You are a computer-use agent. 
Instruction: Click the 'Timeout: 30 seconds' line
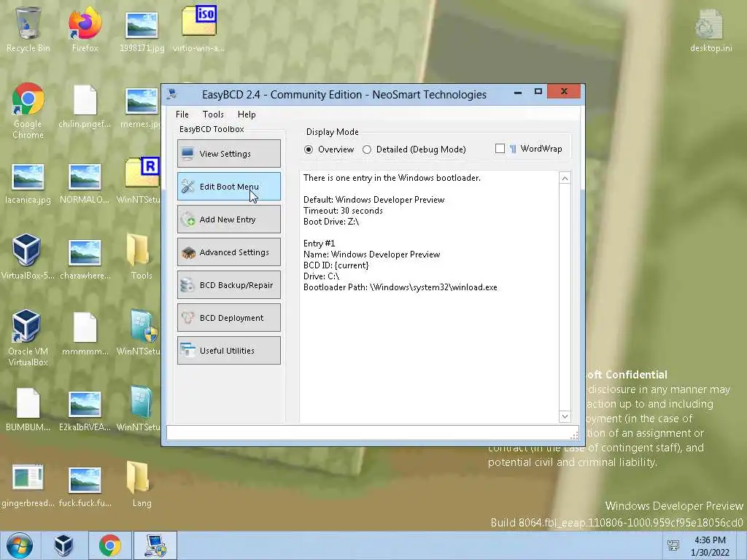coord(343,211)
